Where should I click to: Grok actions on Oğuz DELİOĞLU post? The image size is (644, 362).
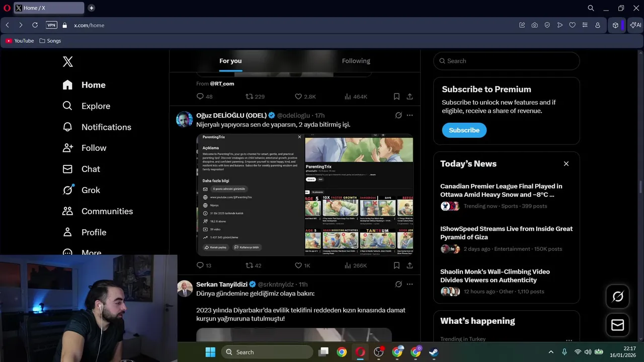[x=398, y=115]
